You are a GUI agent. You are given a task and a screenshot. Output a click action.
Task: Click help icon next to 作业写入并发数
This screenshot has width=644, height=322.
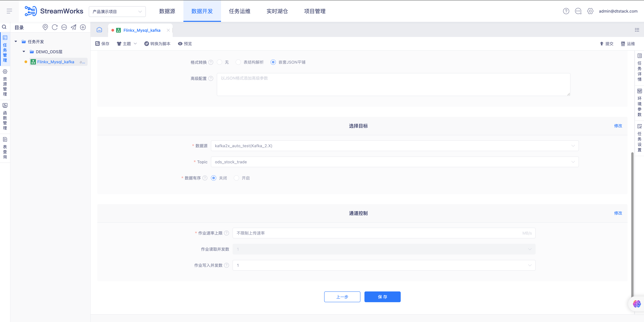227,265
